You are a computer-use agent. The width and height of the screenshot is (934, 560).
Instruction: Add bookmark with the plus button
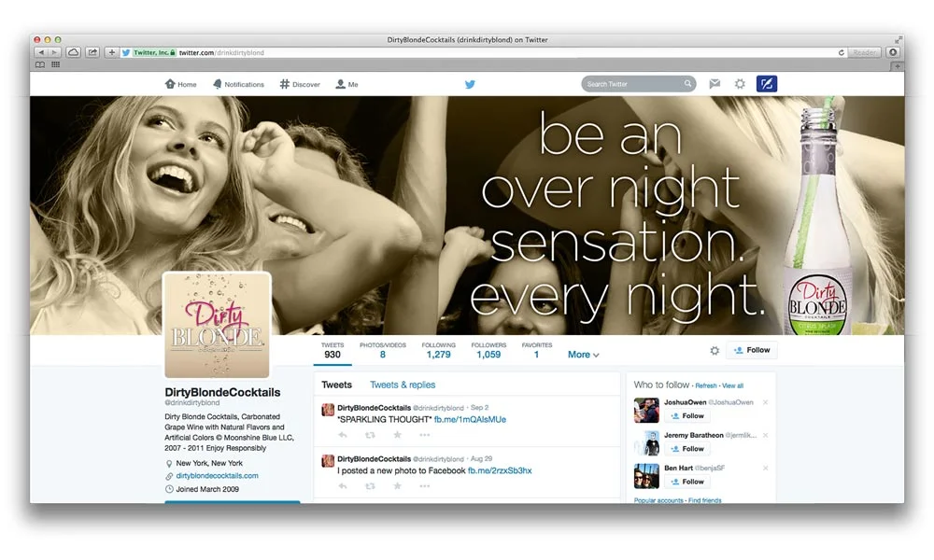(x=111, y=52)
